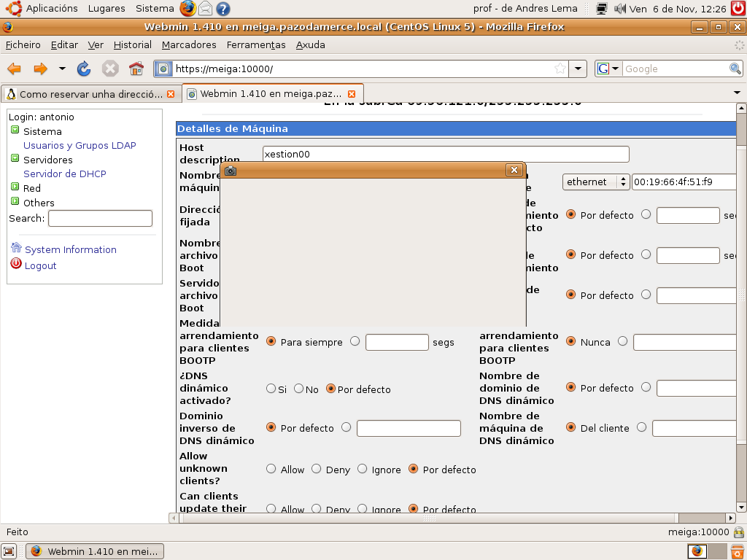Image resolution: width=747 pixels, height=560 pixels.
Task: Launch Firefox from the top panel icon
Action: (188, 9)
